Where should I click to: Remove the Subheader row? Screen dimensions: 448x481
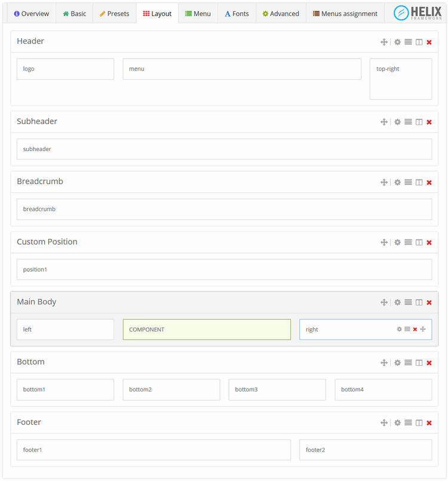click(429, 122)
